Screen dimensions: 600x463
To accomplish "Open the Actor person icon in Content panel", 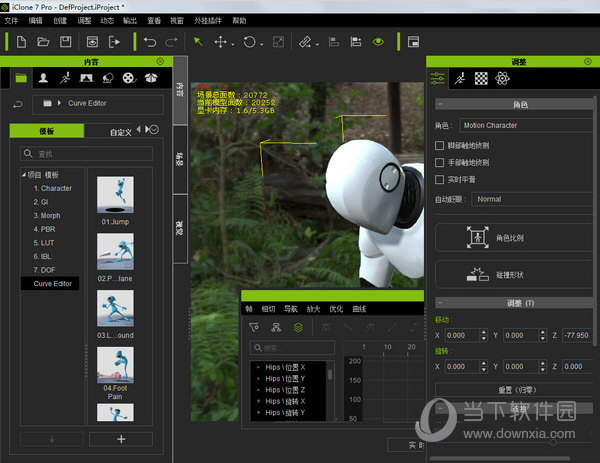I will pos(43,78).
